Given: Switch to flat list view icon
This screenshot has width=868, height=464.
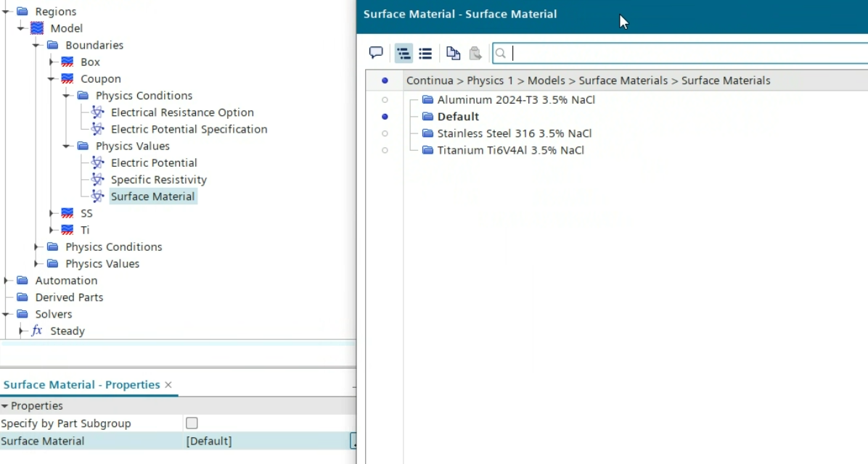Looking at the screenshot, I should pos(425,53).
